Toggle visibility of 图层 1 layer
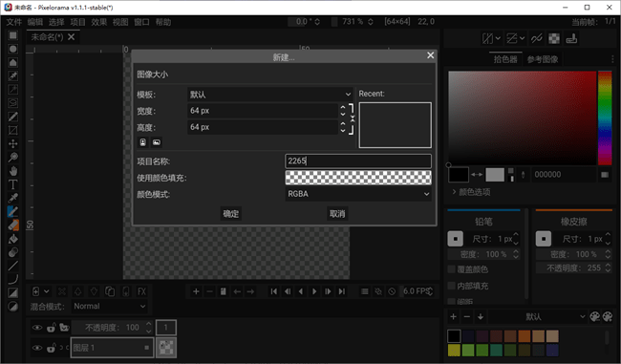 click(37, 348)
